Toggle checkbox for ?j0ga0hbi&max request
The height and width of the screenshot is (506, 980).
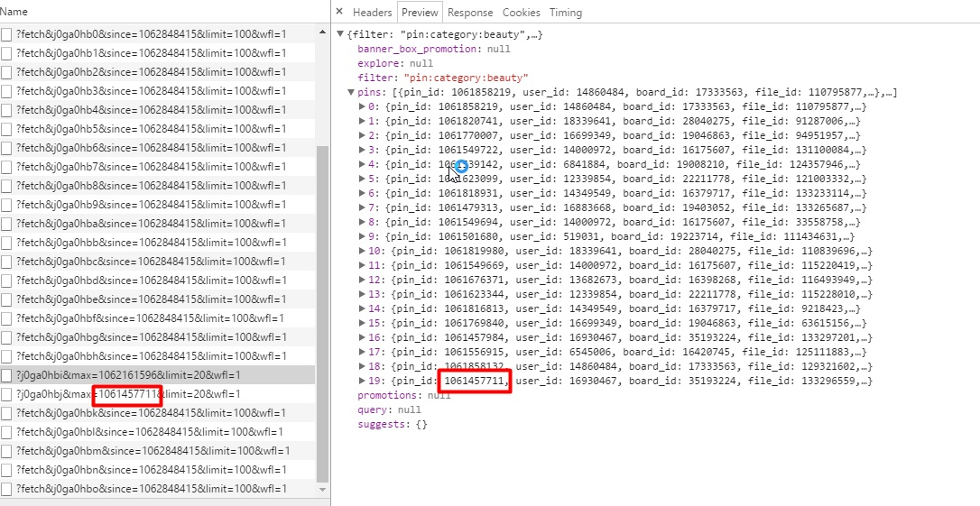[x=7, y=375]
